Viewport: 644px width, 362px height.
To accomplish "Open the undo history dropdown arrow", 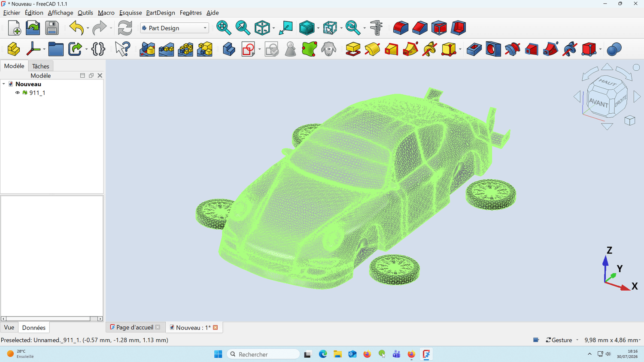I will tap(88, 28).
